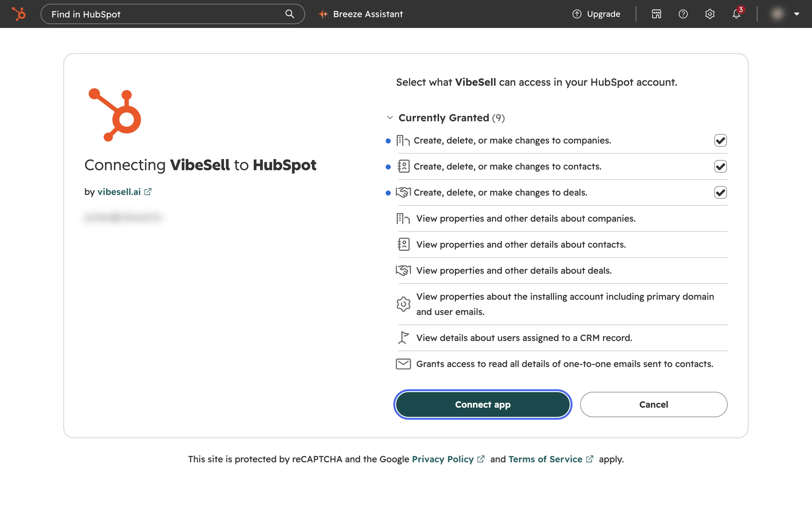812x508 pixels.
Task: Click the blurred account avatar
Action: coord(777,14)
